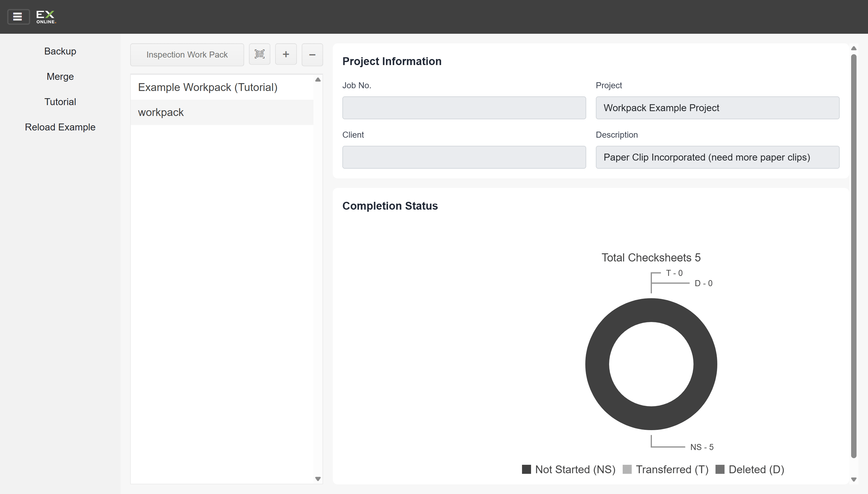This screenshot has height=494, width=868.
Task: Click the workpack list scroll-down arrow
Action: 318,479
